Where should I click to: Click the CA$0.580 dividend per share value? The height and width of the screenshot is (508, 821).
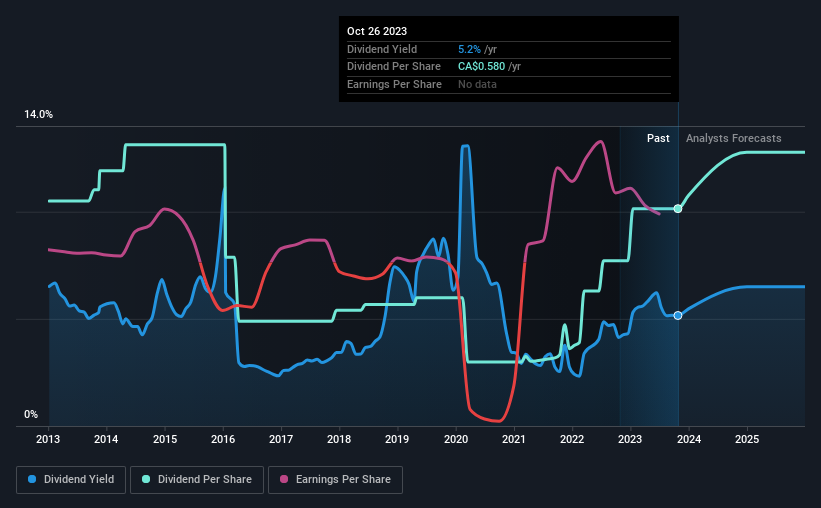tap(481, 67)
